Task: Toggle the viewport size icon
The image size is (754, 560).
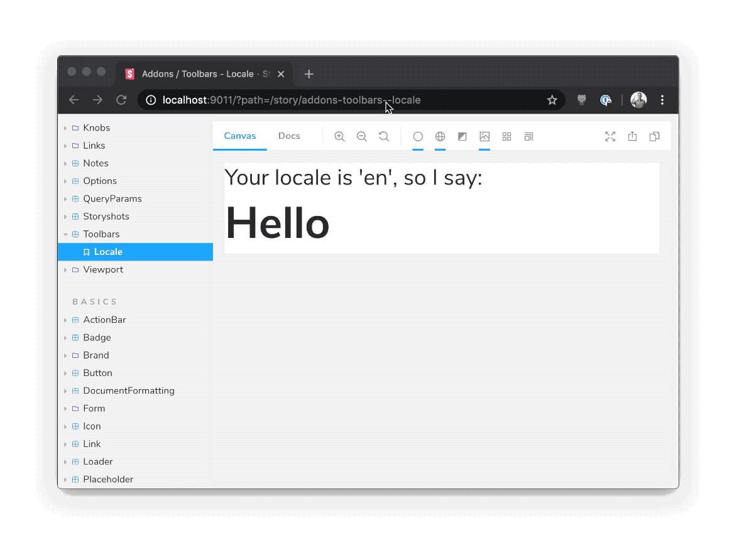Action: 528,136
